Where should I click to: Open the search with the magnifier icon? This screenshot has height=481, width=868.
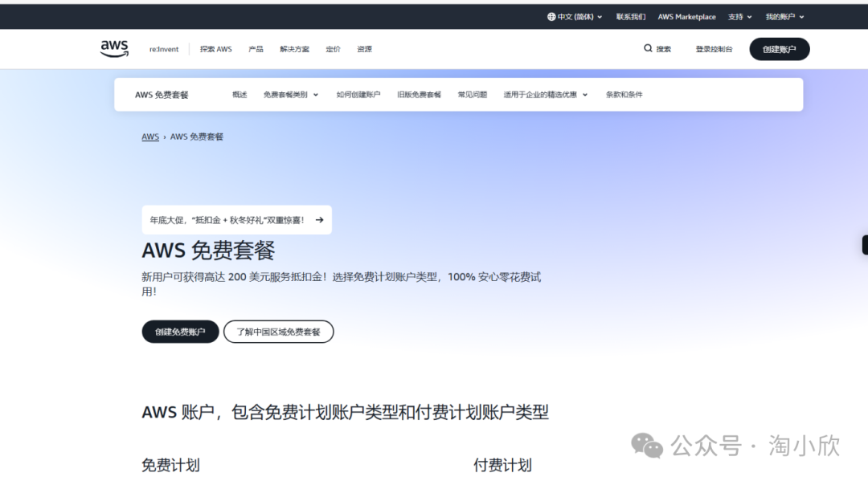(x=648, y=49)
